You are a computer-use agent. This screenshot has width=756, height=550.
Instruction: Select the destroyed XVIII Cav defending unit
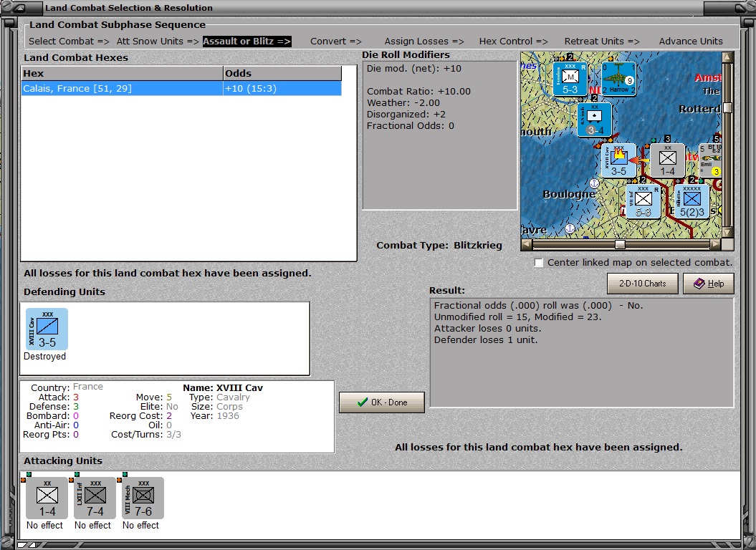click(x=47, y=329)
